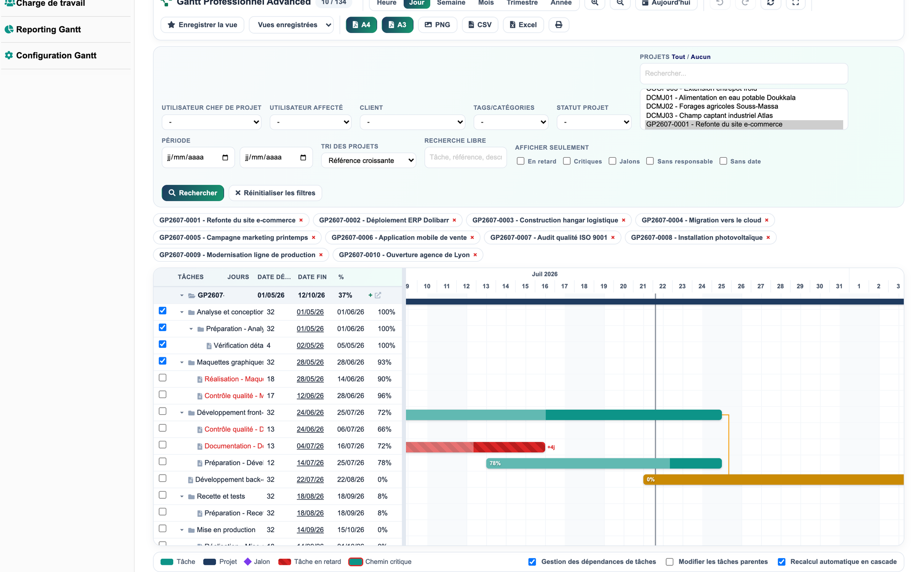
Task: Click the Rechercher button
Action: click(x=193, y=193)
